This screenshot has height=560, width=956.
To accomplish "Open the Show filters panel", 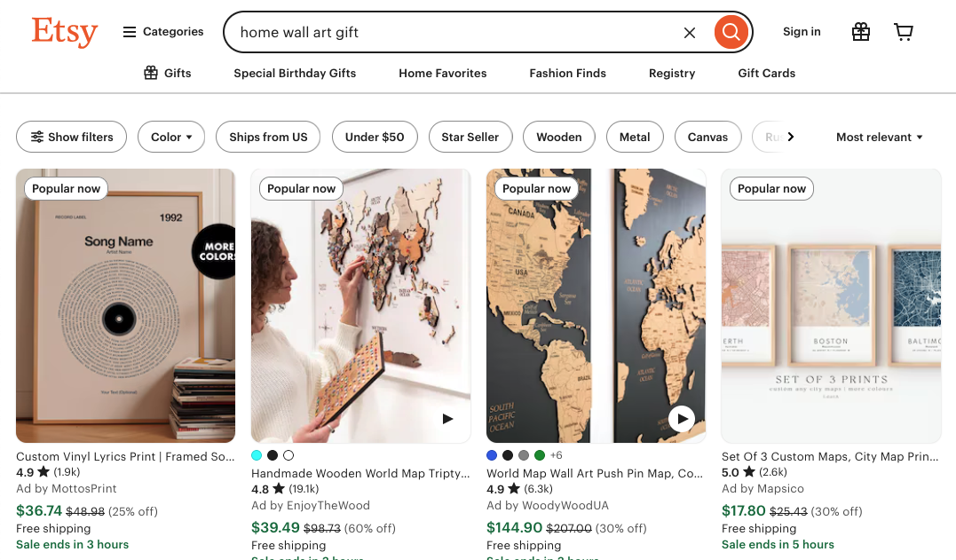I will coord(72,137).
